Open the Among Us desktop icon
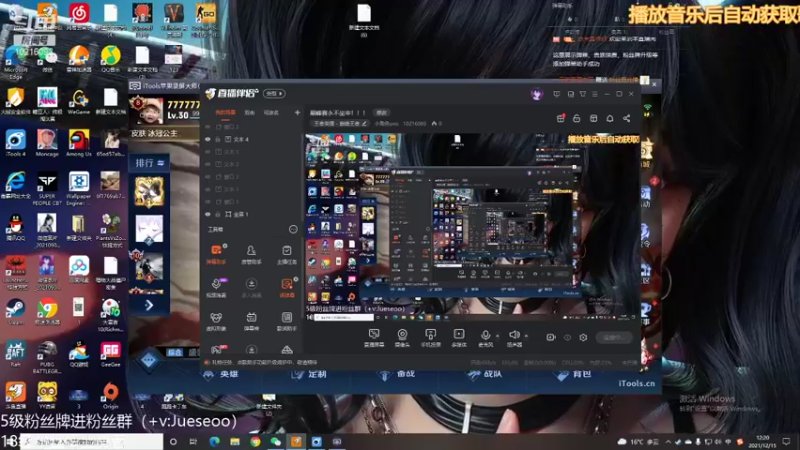The height and width of the screenshot is (450, 800). [79, 143]
